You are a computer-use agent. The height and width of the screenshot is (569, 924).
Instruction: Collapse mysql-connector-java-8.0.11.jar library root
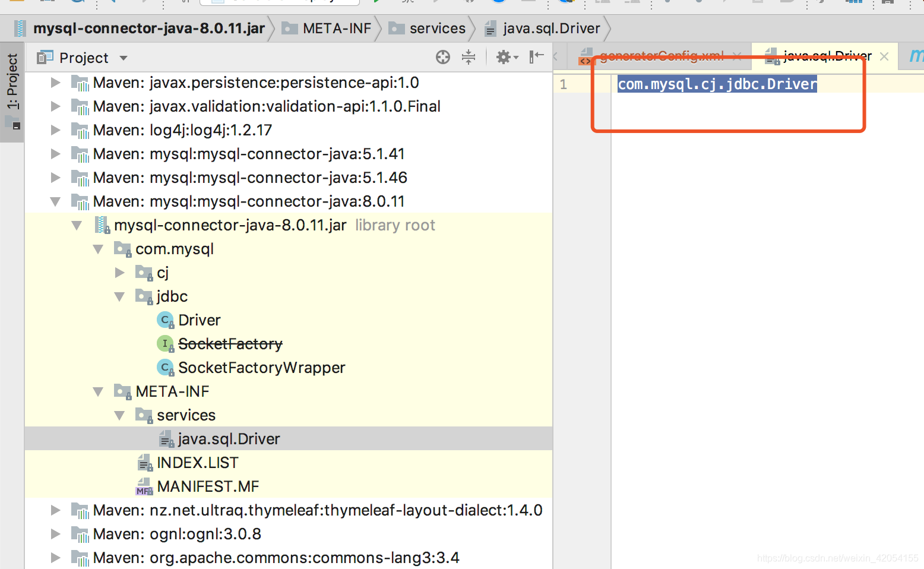tap(77, 225)
